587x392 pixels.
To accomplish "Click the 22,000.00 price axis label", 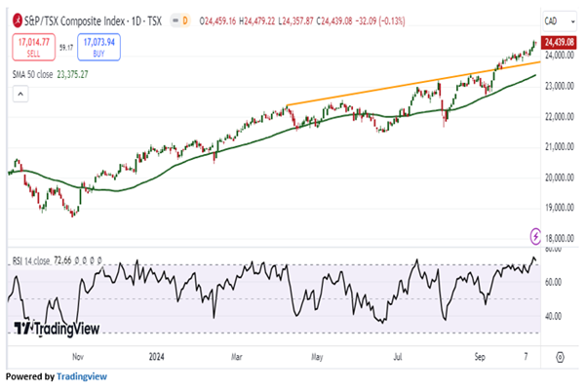I will coord(560,117).
